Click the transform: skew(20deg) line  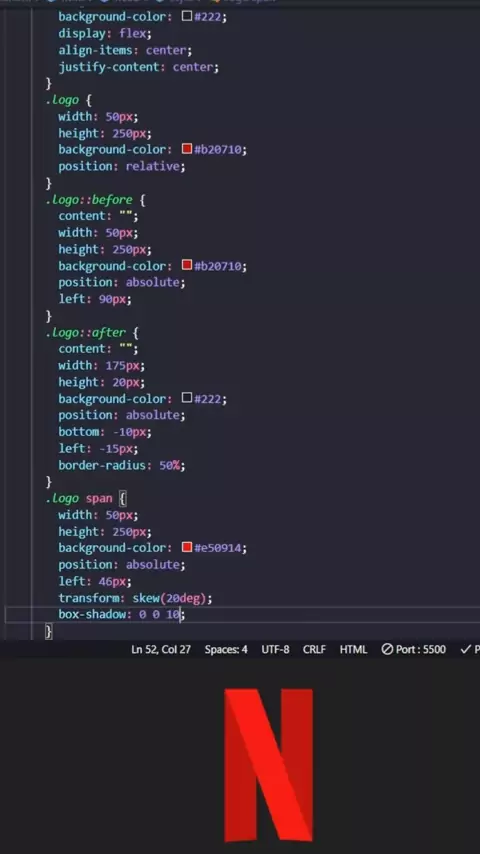135,598
